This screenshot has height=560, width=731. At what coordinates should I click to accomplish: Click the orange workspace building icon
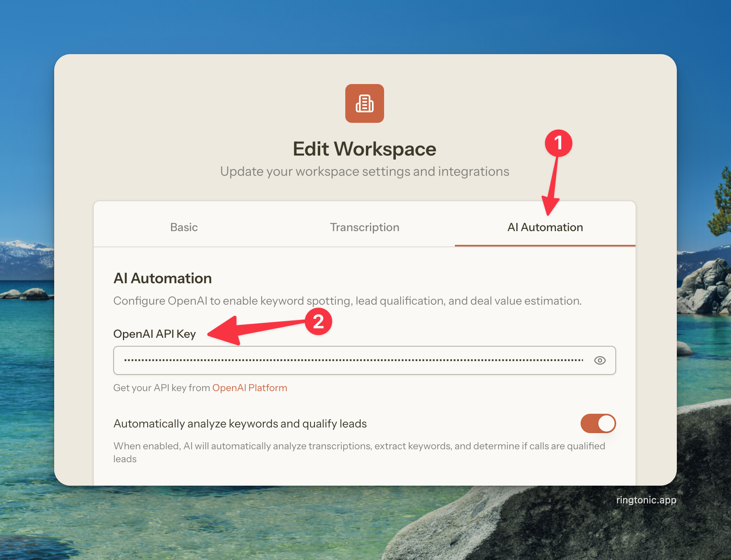click(364, 103)
